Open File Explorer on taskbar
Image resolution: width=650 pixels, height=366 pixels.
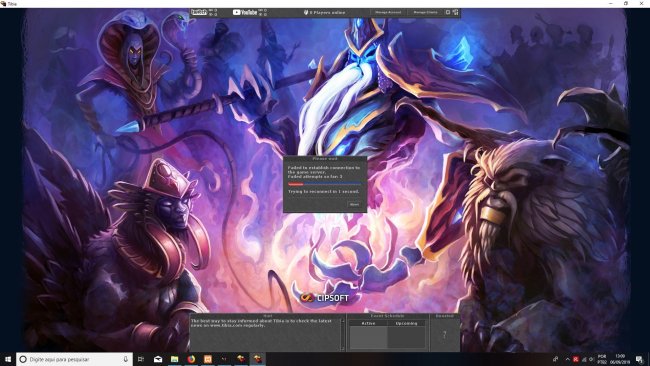[175, 359]
